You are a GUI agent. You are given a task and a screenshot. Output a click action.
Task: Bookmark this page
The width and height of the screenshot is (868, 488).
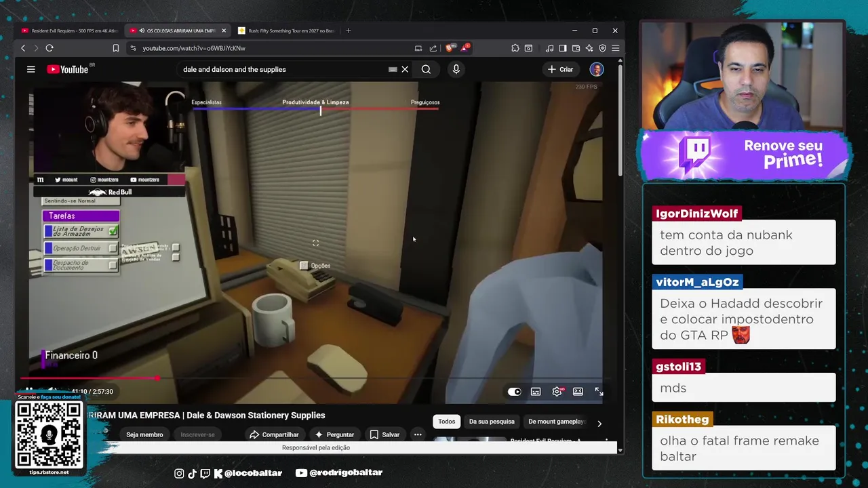point(115,48)
